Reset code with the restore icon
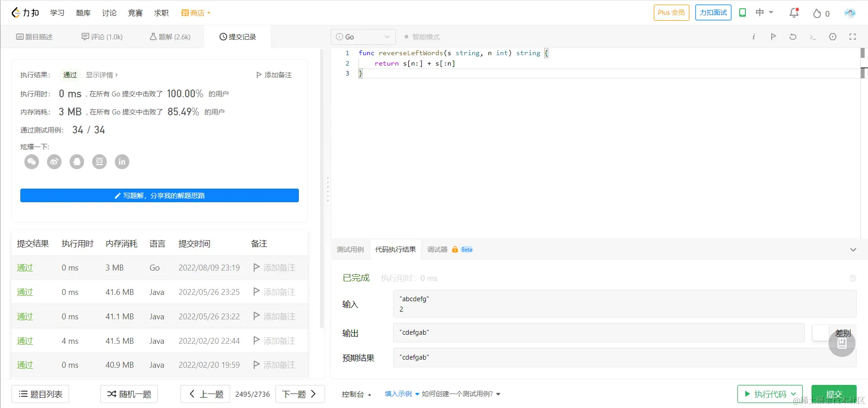Image resolution: width=868 pixels, height=408 pixels. (x=793, y=37)
